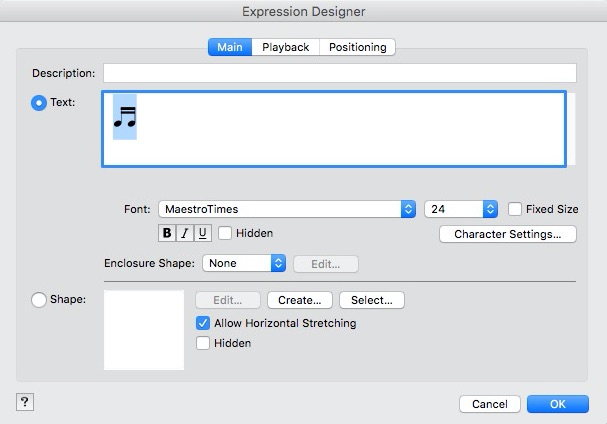Screen dimensions: 607x424
Task: Check the Hidden box under Shape section
Action: pos(203,343)
